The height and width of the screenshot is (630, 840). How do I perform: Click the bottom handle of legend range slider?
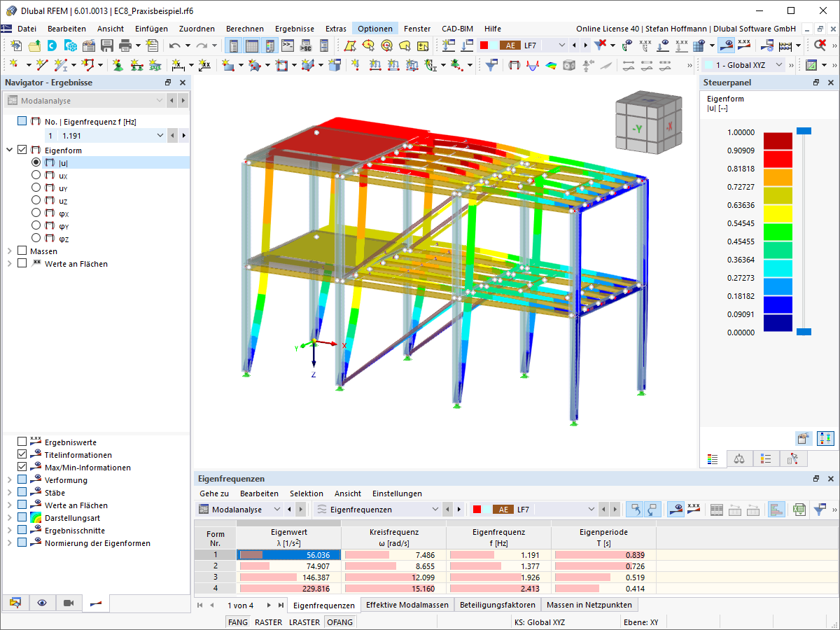805,331
